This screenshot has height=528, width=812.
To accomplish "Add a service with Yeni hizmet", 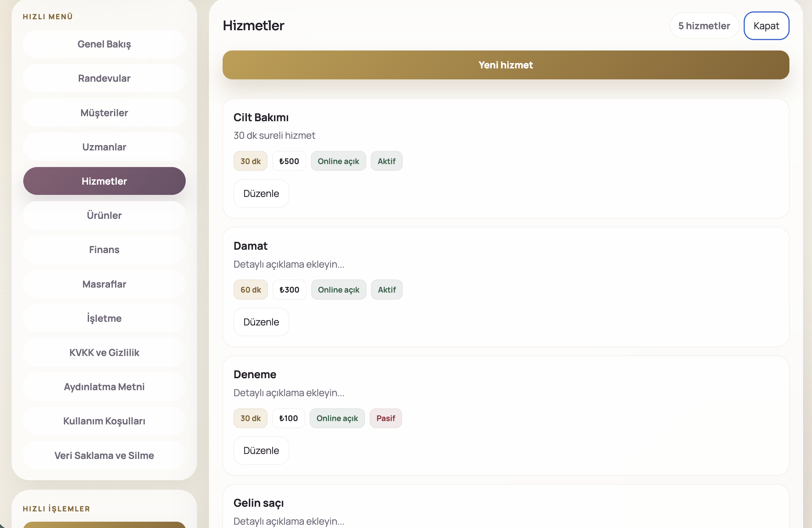I will pos(505,65).
